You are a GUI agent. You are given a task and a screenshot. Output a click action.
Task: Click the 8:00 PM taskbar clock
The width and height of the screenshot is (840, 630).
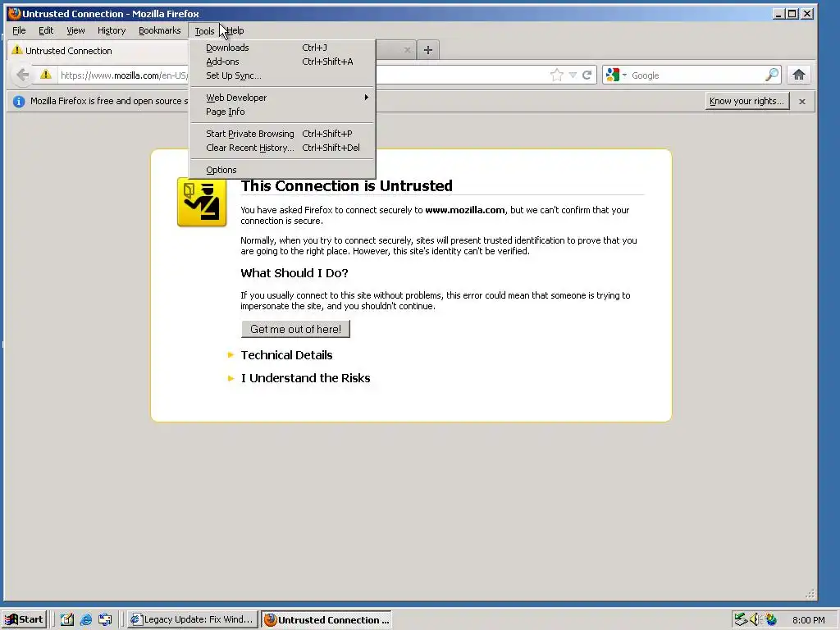[x=808, y=620]
